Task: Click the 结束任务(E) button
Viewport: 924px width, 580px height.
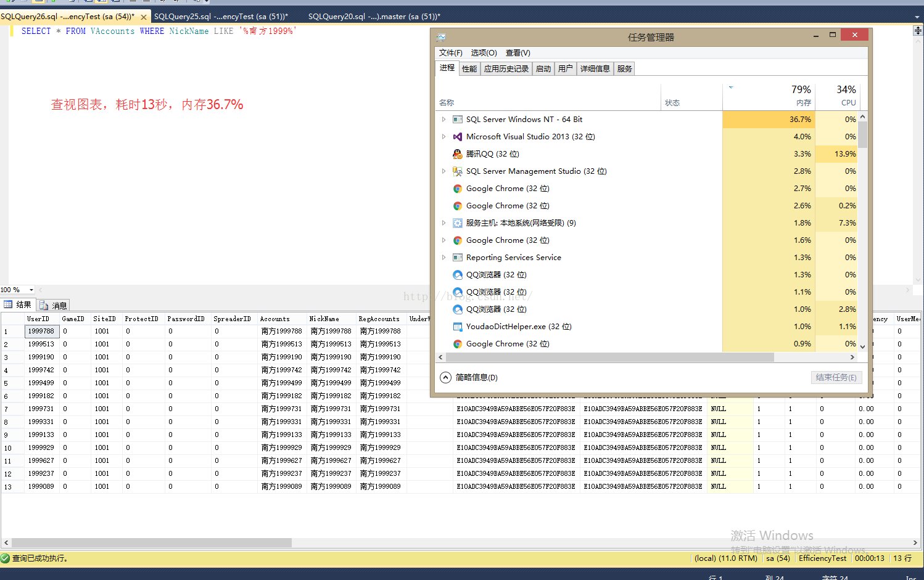Action: [x=836, y=377]
